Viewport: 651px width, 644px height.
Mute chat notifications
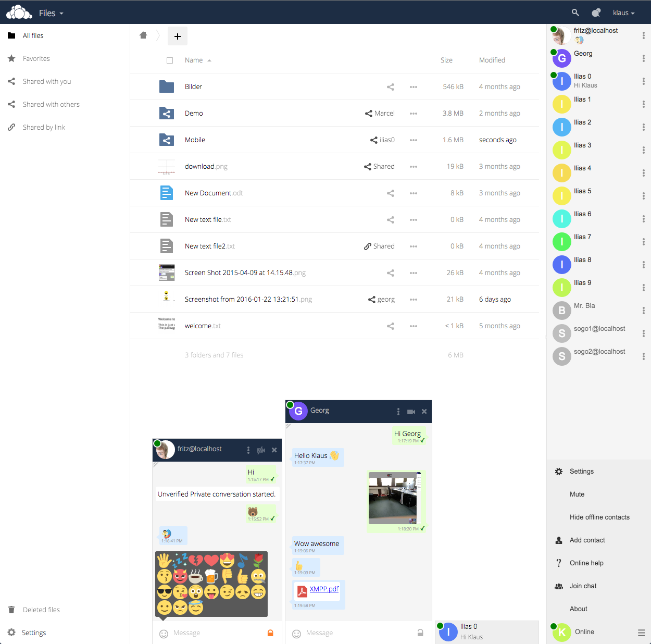coord(577,494)
